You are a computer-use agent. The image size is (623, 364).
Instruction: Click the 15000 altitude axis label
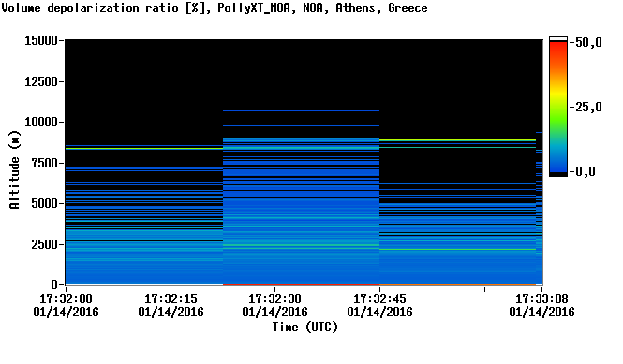pos(41,40)
